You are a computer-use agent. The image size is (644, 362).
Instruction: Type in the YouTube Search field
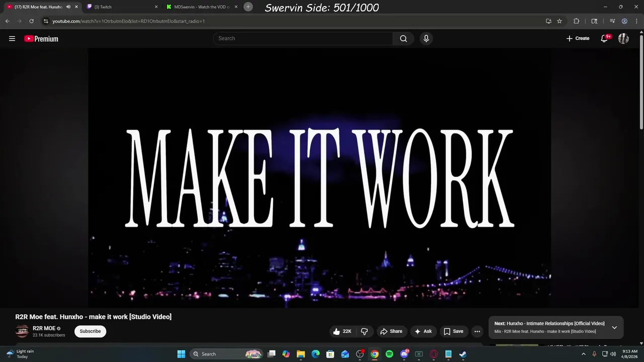point(303,39)
